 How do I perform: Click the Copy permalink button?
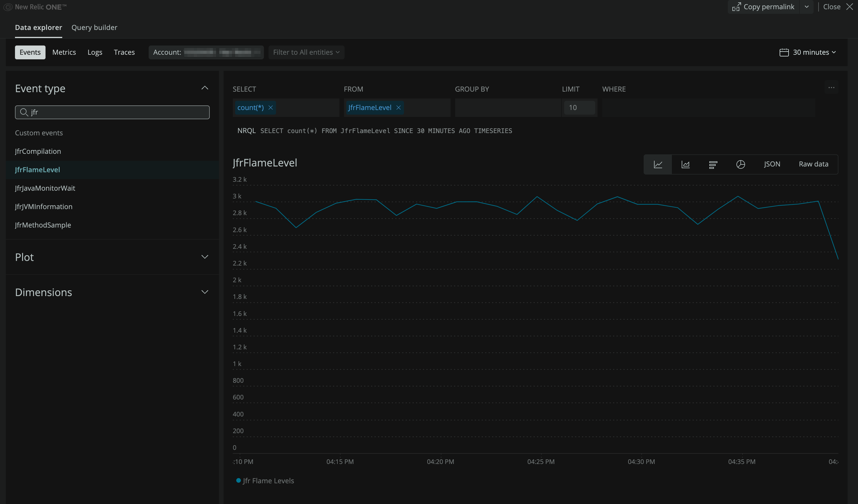pyautogui.click(x=763, y=7)
